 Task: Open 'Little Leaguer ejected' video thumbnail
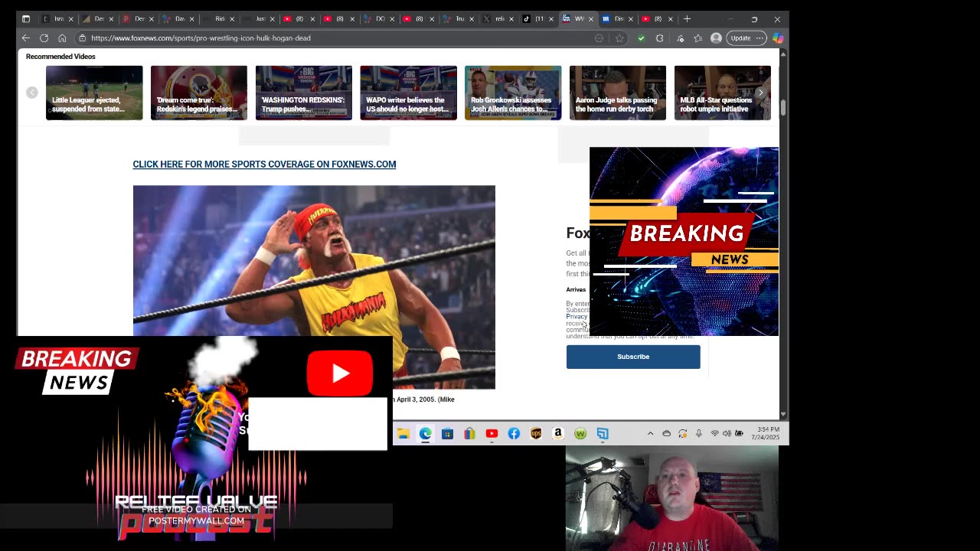[x=94, y=93]
